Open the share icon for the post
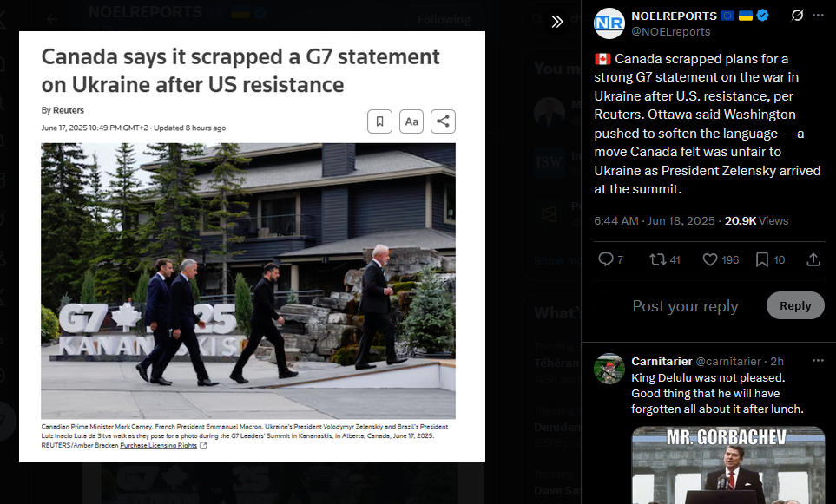 (813, 259)
